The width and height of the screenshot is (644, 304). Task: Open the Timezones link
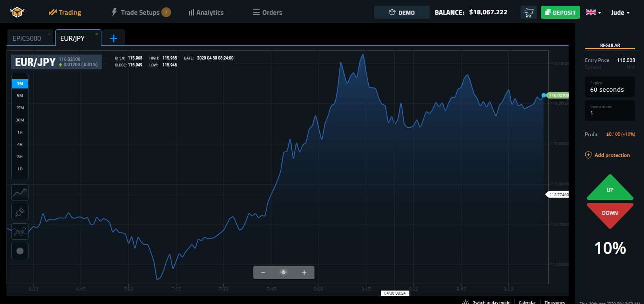[x=555, y=302]
